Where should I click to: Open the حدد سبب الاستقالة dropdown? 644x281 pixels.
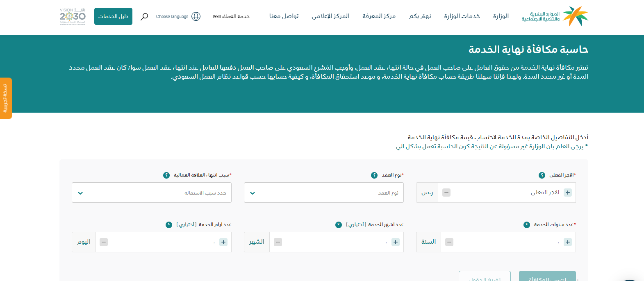tap(151, 193)
